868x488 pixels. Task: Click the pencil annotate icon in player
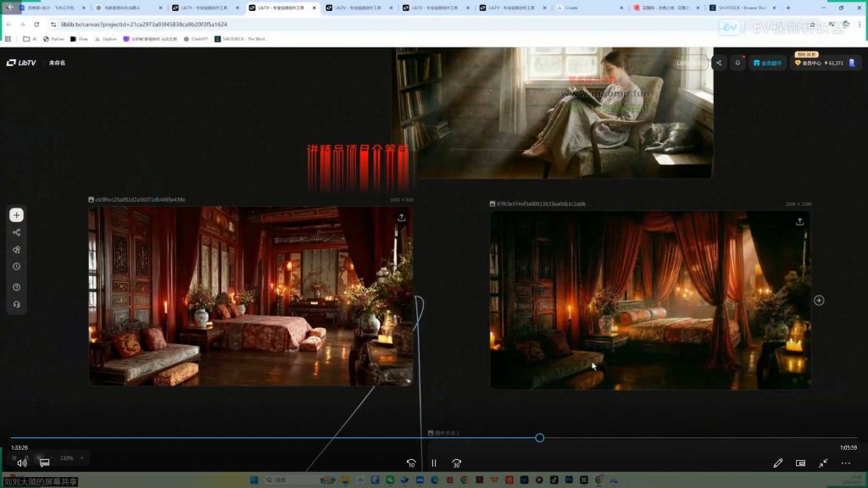point(778,463)
